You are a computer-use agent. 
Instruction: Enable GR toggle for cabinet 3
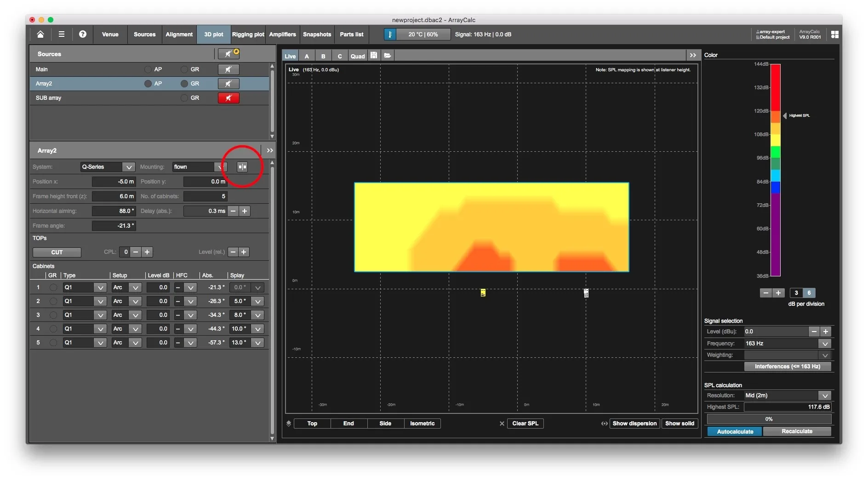click(x=53, y=315)
